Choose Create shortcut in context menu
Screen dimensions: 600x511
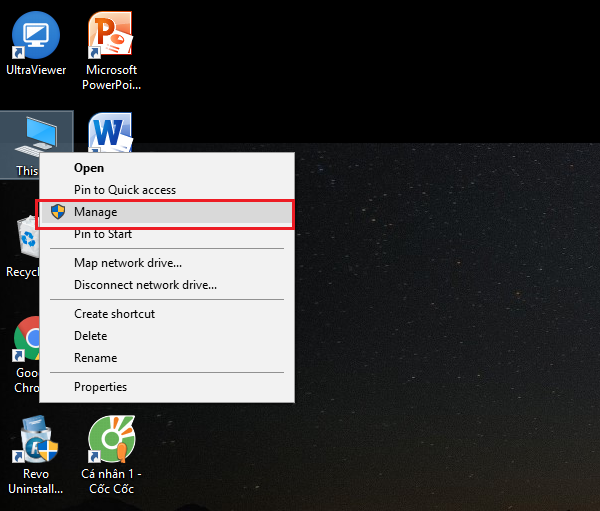(167, 314)
